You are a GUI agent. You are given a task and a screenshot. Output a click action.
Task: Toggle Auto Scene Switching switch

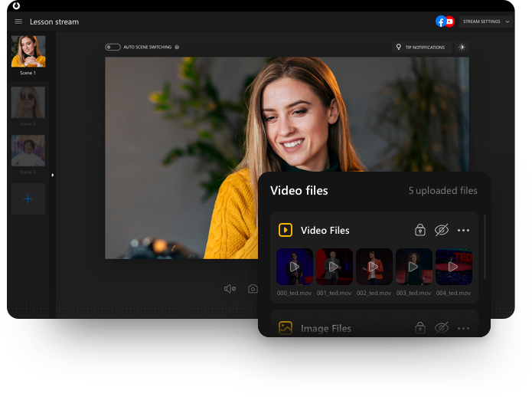113,48
